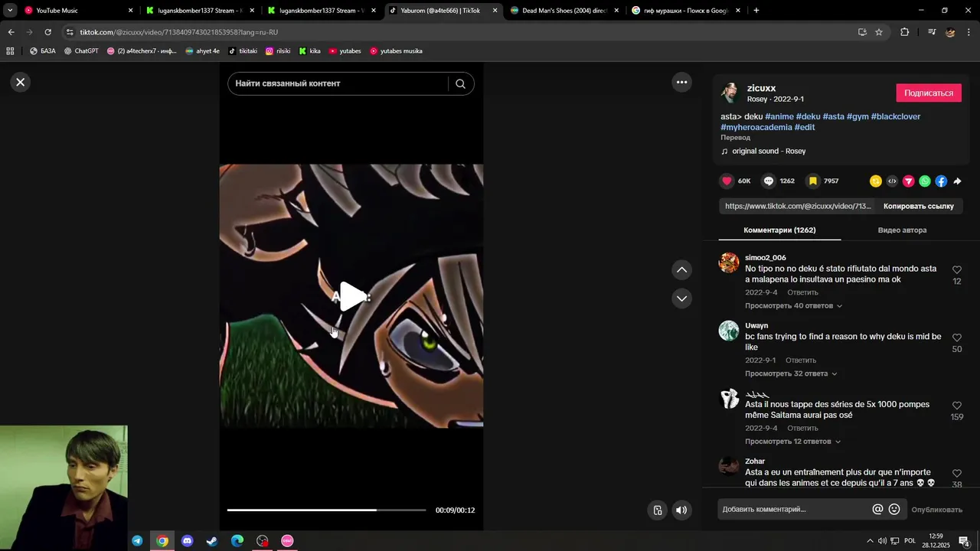
Task: Seek on the video progress bar
Action: 326,510
